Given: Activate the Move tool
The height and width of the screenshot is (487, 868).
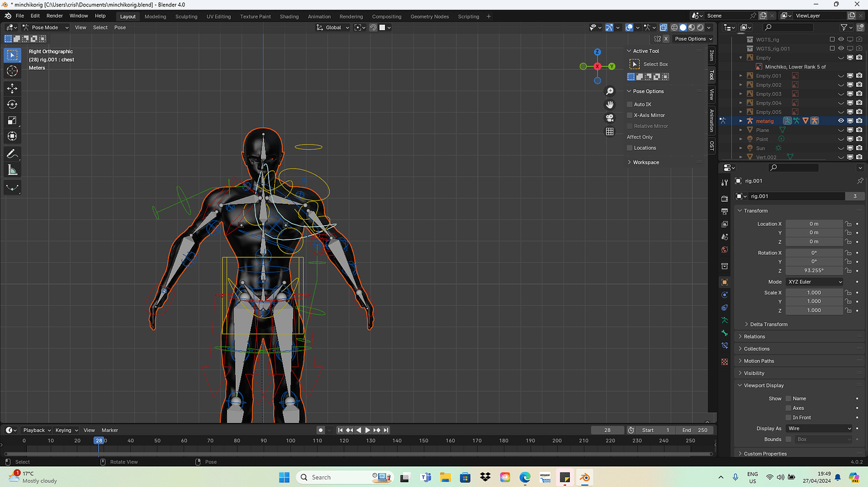Looking at the screenshot, I should pos(12,88).
